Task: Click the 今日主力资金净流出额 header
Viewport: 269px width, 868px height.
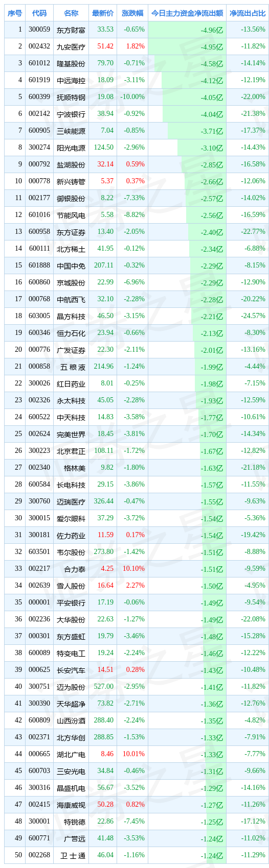Action: [187, 13]
